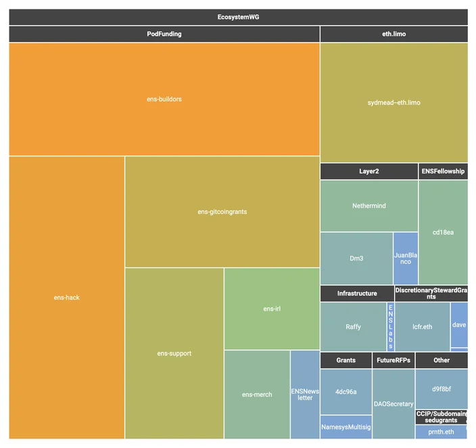Click the lcfr.eth block

point(423,327)
